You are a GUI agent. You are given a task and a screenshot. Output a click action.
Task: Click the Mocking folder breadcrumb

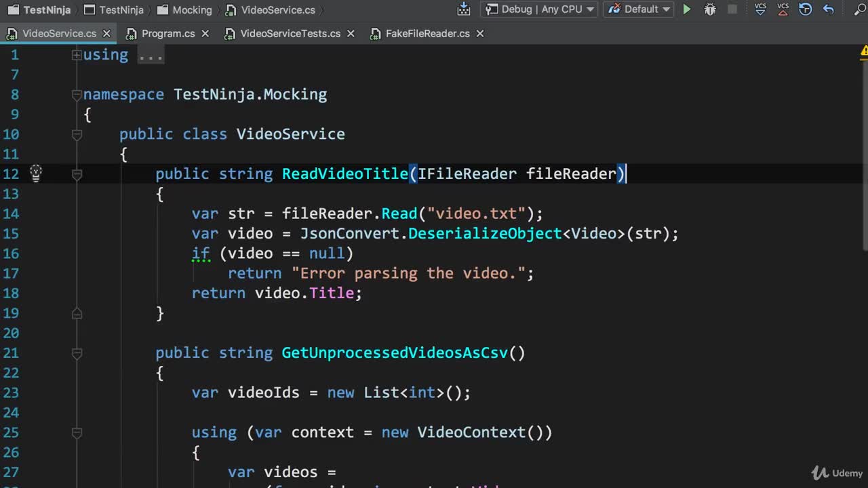pos(184,9)
